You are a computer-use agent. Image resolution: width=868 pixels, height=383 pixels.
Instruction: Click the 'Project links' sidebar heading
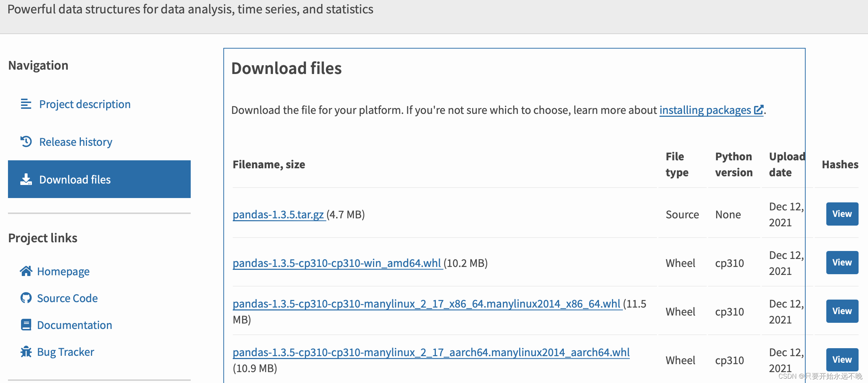43,238
